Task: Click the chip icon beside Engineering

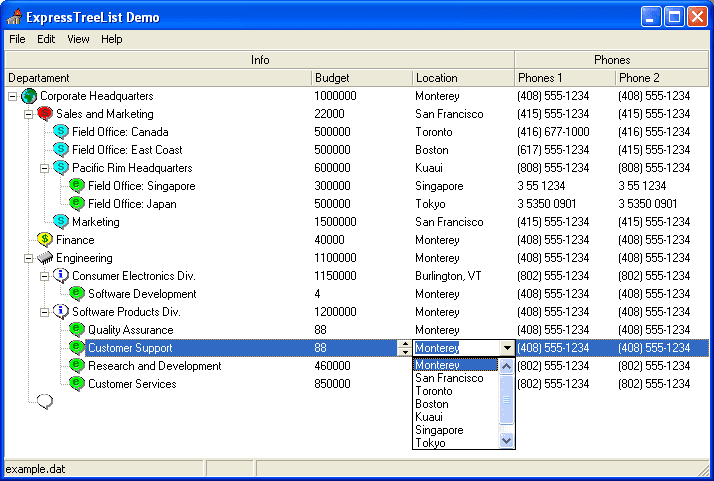Action: click(45, 258)
